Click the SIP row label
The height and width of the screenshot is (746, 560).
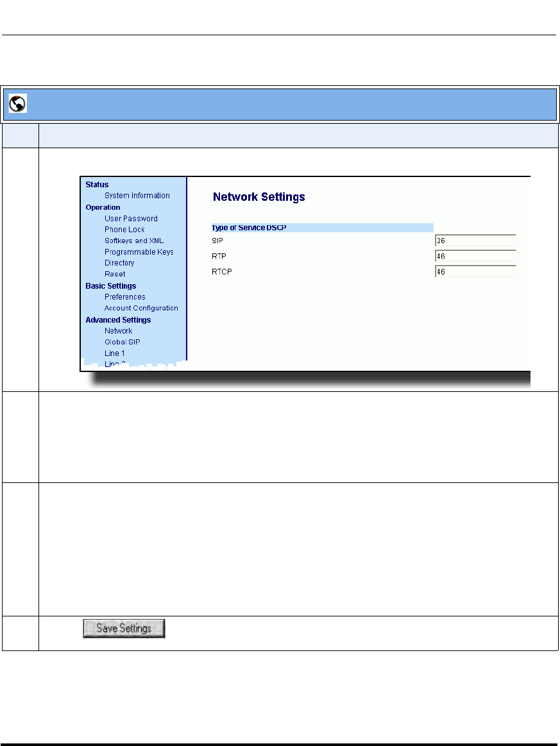click(217, 241)
